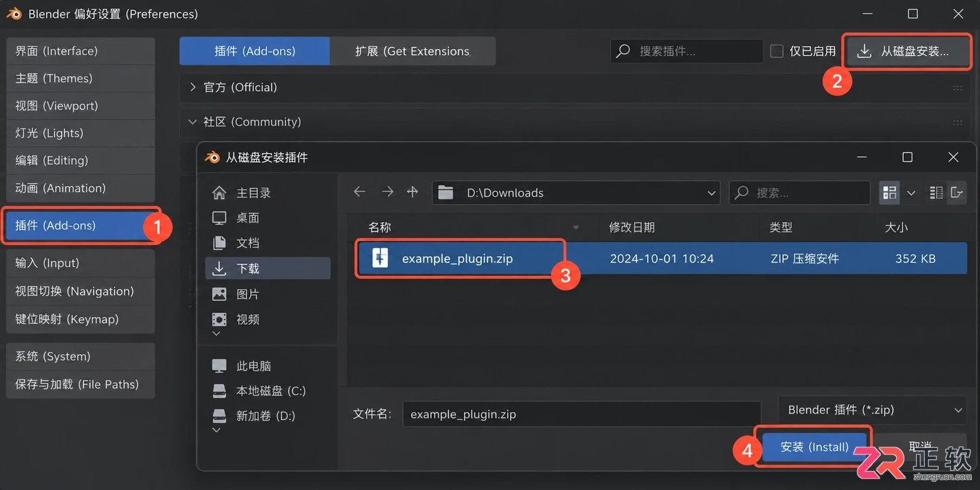Sort files by 类型 column

click(x=781, y=227)
